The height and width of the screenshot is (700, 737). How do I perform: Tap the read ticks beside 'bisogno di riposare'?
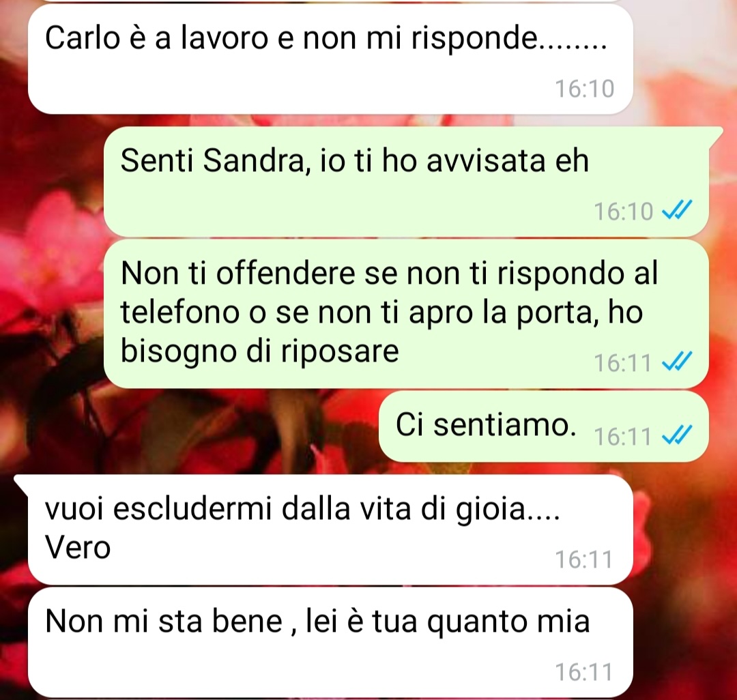pyautogui.click(x=677, y=362)
